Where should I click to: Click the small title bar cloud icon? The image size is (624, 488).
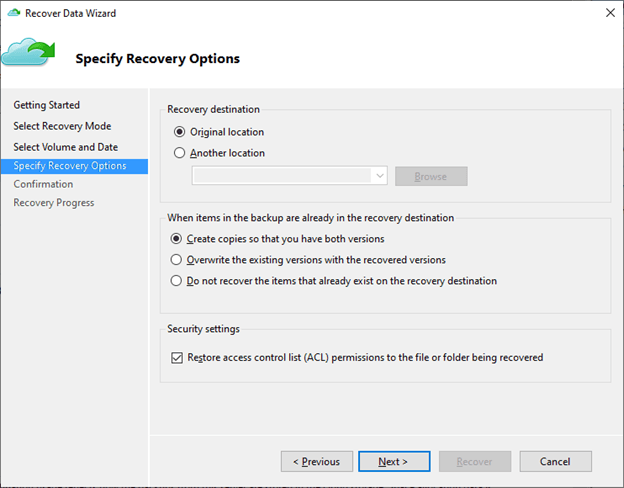(x=14, y=12)
